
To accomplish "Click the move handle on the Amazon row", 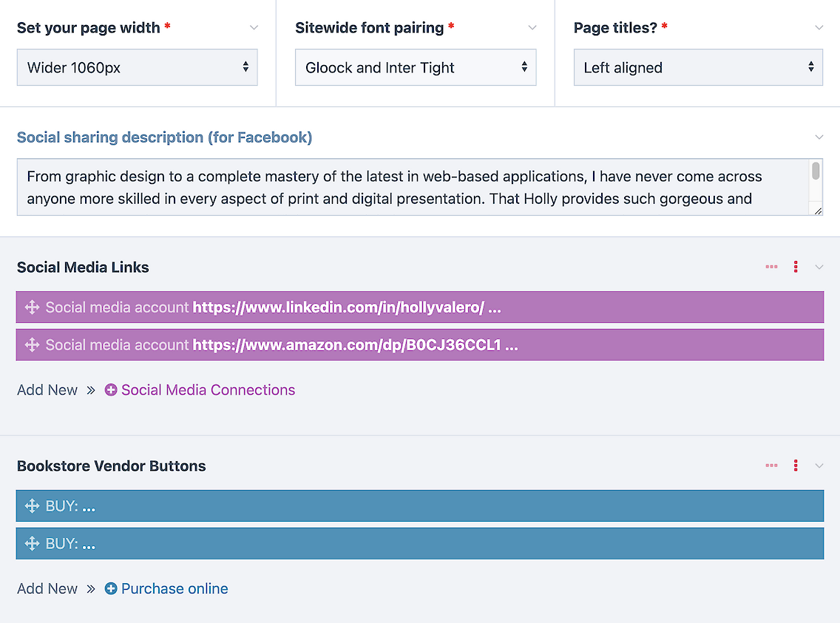I will pyautogui.click(x=32, y=345).
